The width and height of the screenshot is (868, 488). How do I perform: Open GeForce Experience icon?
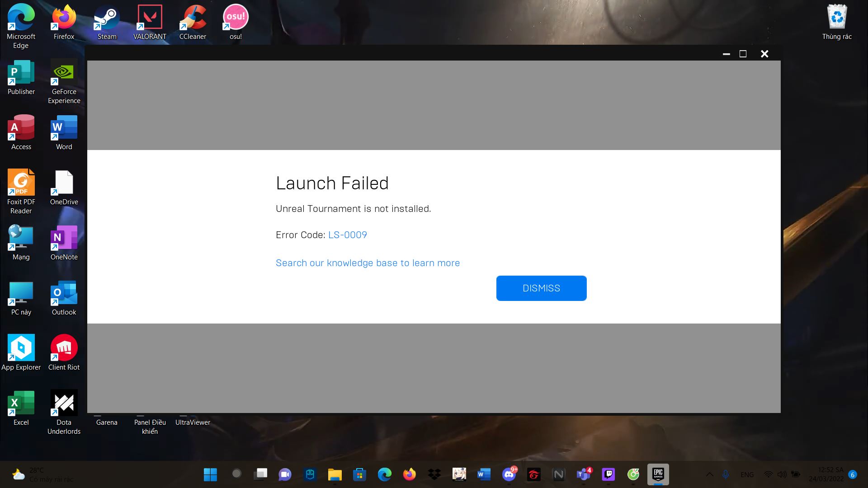click(x=64, y=76)
